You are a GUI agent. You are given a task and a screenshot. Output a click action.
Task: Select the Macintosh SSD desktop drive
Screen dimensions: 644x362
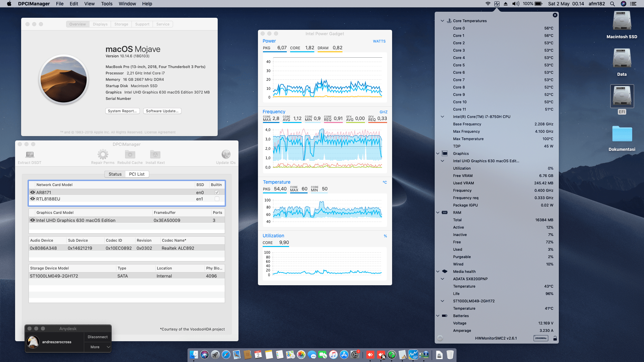622,25
